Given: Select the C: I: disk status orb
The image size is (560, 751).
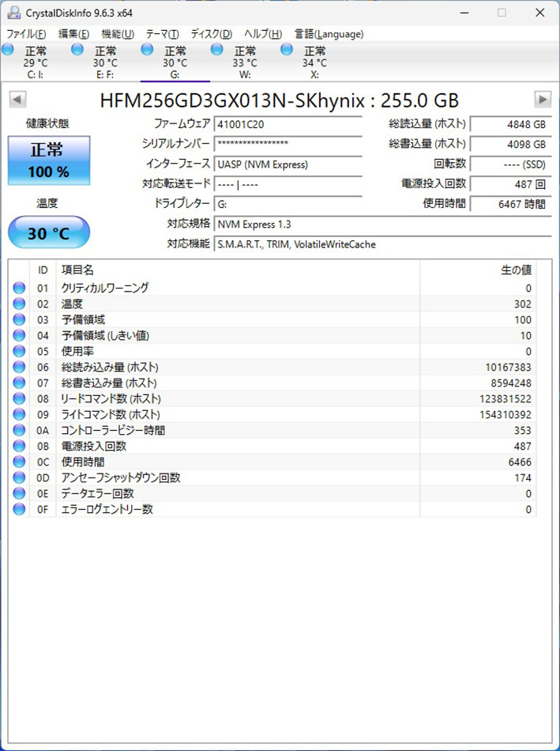Looking at the screenshot, I should point(8,49).
